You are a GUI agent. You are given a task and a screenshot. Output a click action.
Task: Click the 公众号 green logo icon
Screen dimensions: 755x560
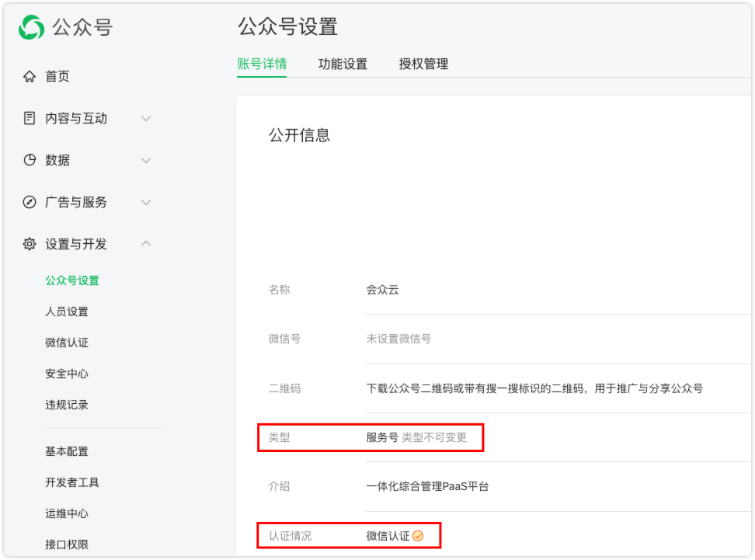(32, 27)
